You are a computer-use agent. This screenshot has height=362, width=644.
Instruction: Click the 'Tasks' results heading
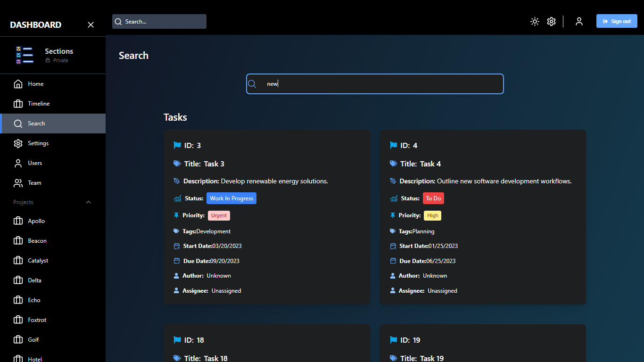click(x=175, y=117)
